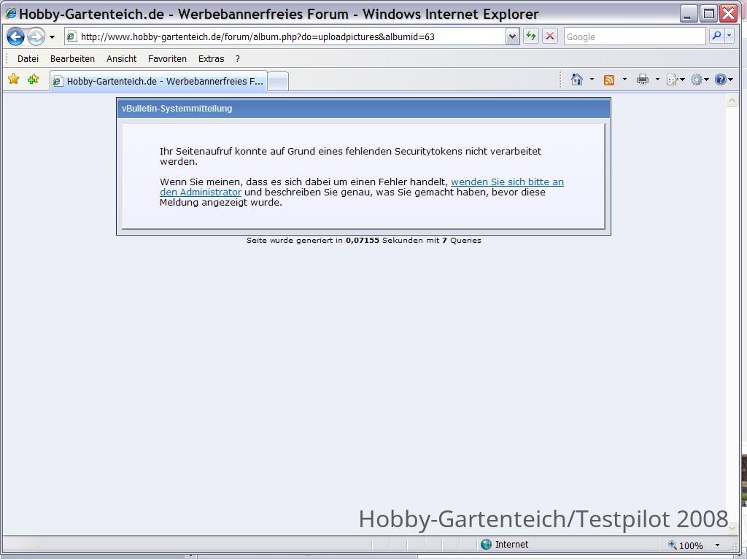Maximize the Internet Explorer window
The width and height of the screenshot is (747, 560).
point(708,14)
